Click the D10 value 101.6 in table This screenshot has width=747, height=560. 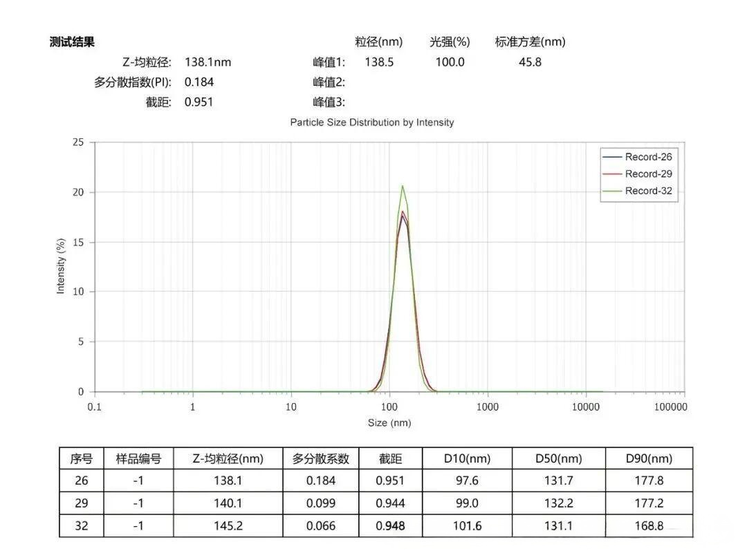[467, 526]
